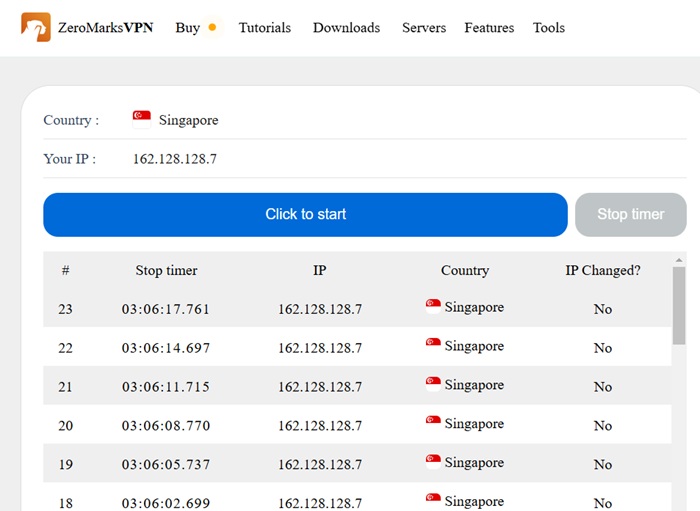Click the scrollbar up arrow
This screenshot has height=511, width=700.
[x=679, y=260]
